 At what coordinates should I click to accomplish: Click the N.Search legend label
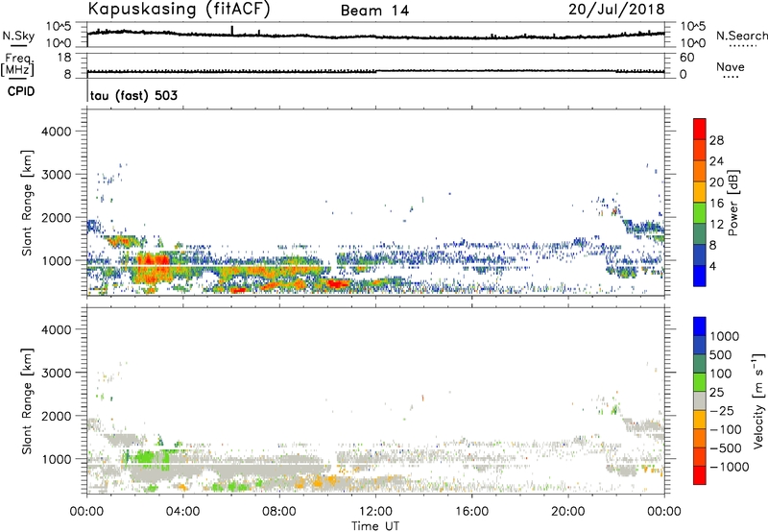tap(742, 36)
